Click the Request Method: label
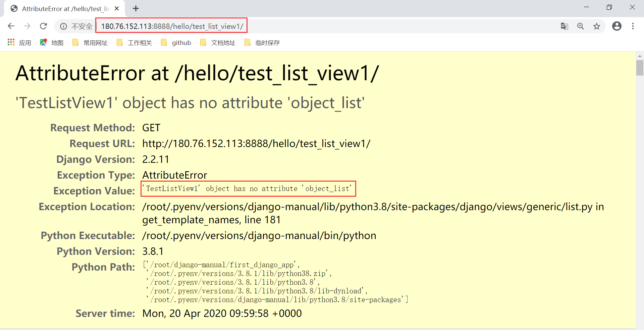 click(93, 128)
